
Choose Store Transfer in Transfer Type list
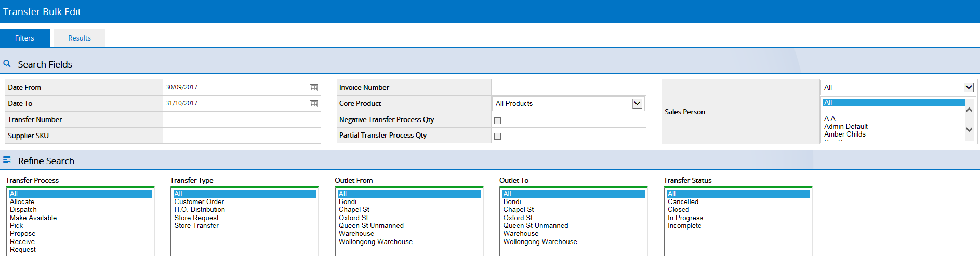(x=196, y=226)
